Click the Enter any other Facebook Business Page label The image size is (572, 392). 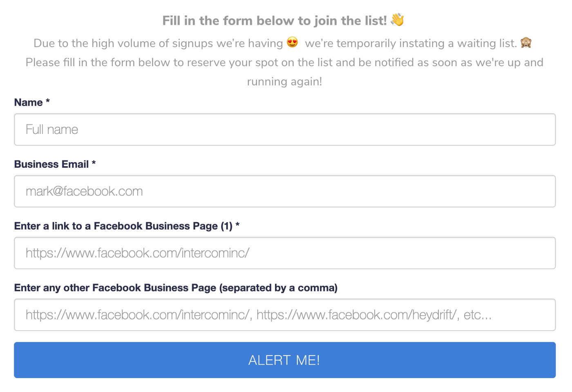click(176, 288)
